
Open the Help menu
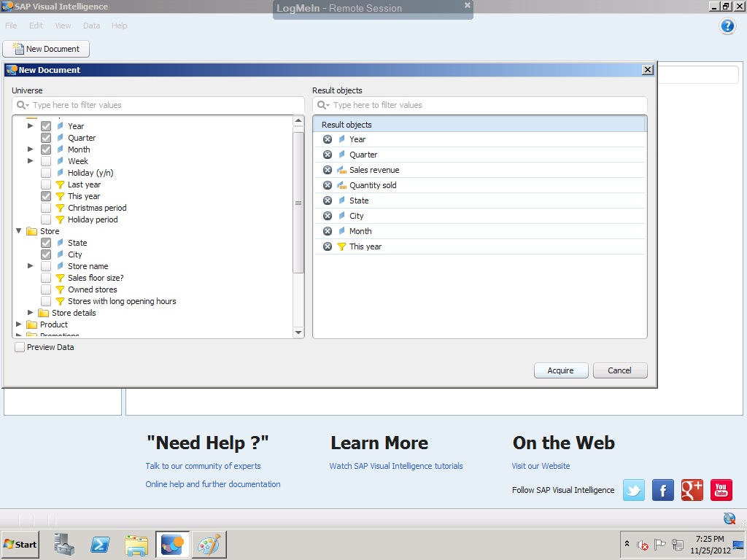(119, 26)
